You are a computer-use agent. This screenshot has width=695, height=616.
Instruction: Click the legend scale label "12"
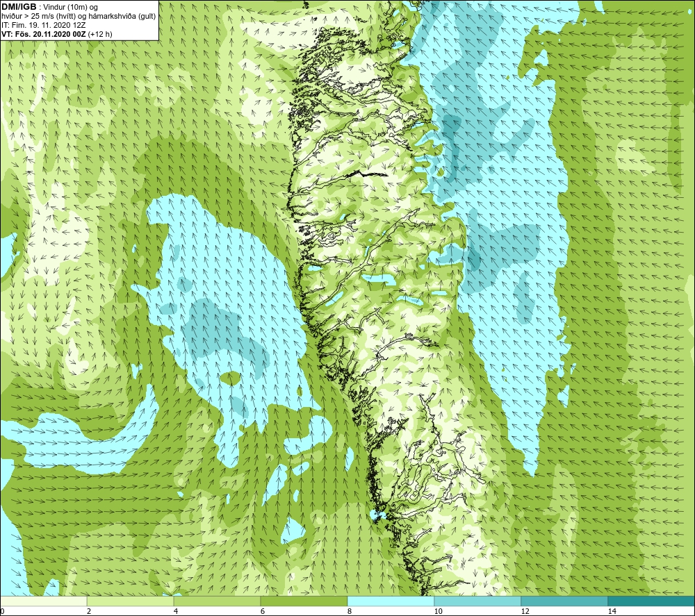[525, 612]
